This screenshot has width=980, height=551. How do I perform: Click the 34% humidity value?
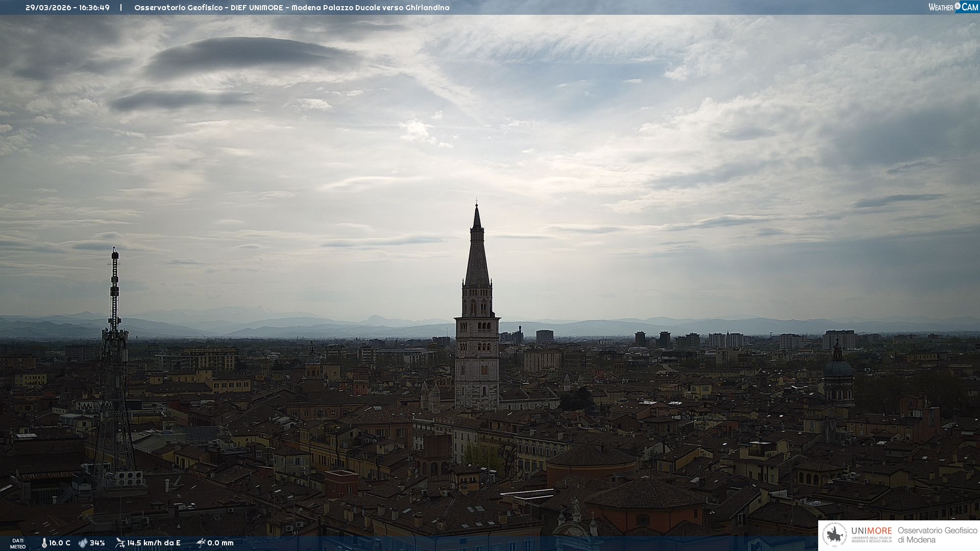[97, 543]
